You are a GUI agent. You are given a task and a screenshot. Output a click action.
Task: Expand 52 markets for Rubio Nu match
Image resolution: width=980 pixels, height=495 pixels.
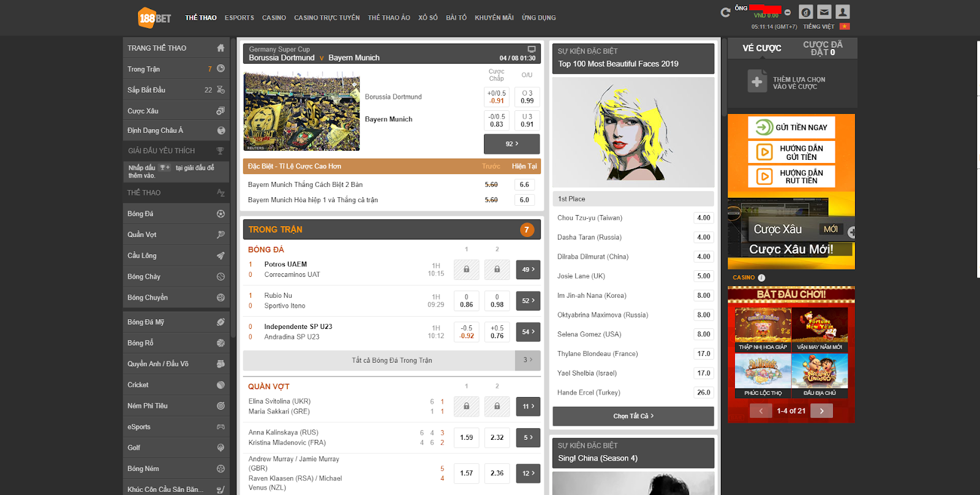click(x=528, y=301)
